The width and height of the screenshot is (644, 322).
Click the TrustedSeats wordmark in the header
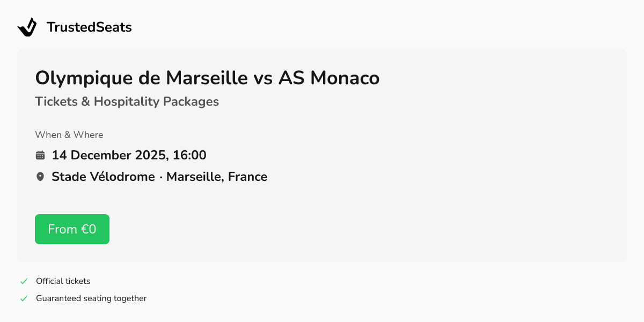(89, 27)
